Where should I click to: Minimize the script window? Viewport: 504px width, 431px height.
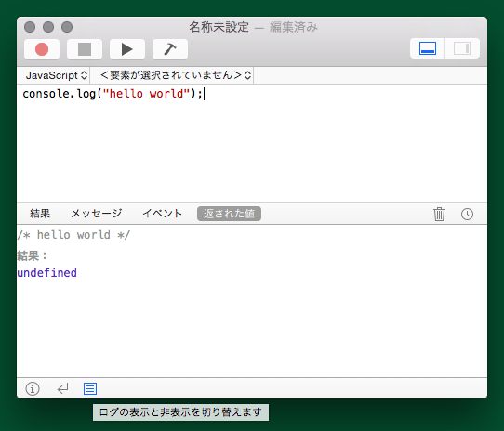[x=48, y=27]
